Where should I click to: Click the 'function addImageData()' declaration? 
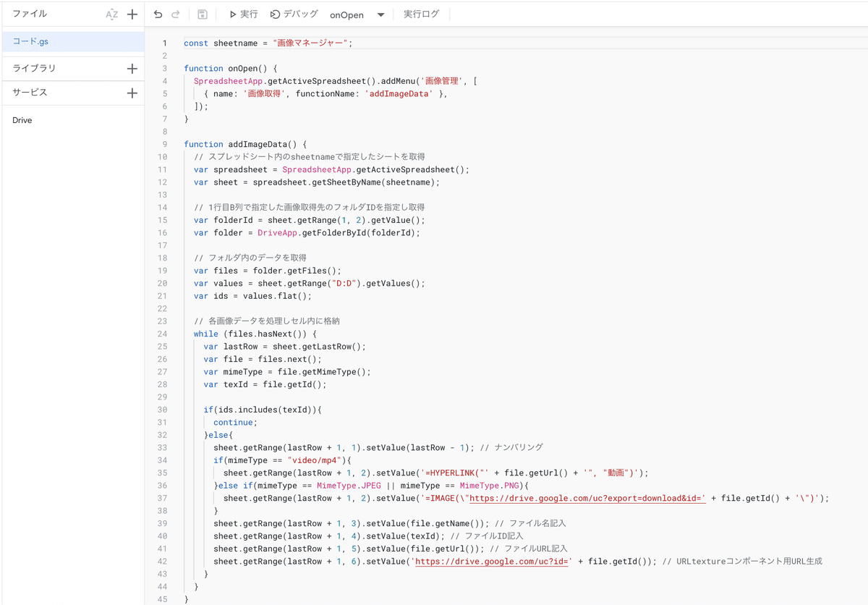pyautogui.click(x=240, y=144)
